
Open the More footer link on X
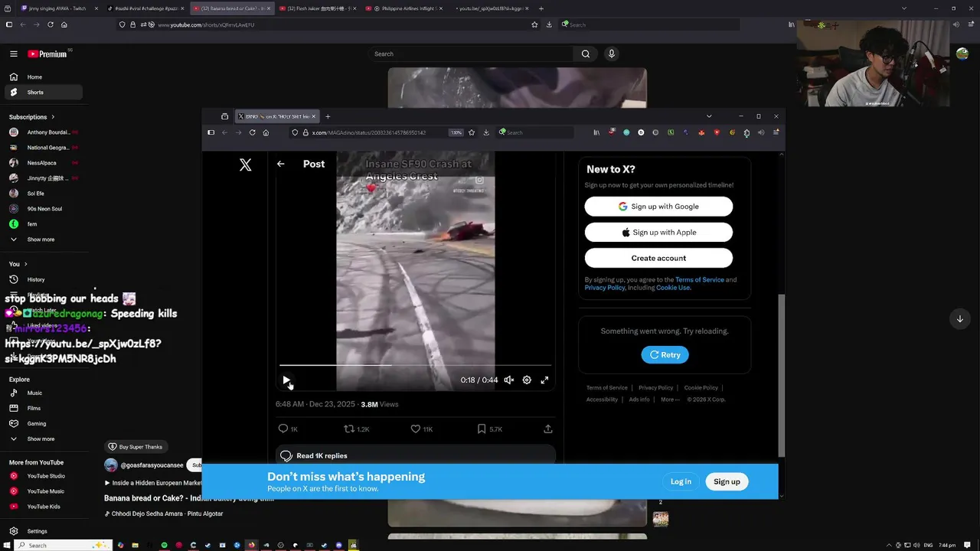(x=669, y=399)
